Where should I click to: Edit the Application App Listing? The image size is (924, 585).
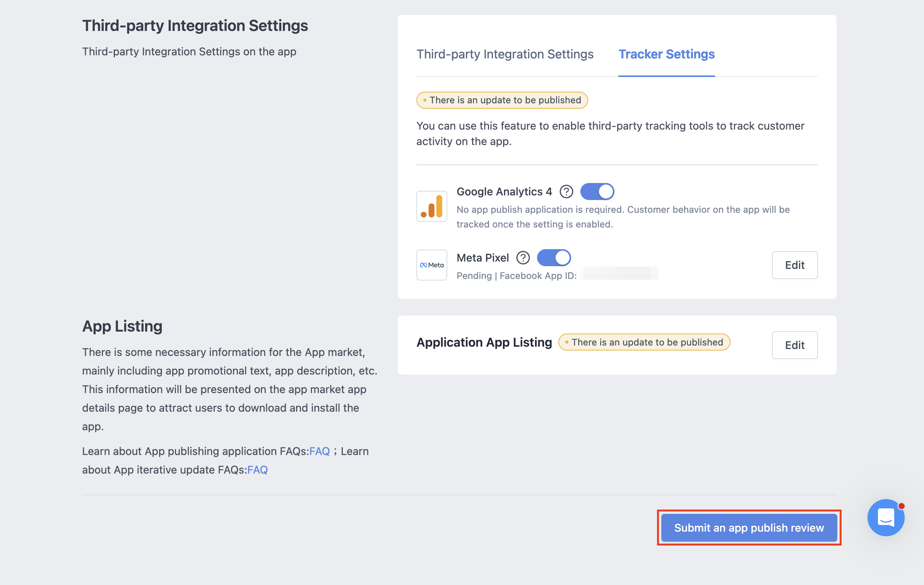point(795,345)
